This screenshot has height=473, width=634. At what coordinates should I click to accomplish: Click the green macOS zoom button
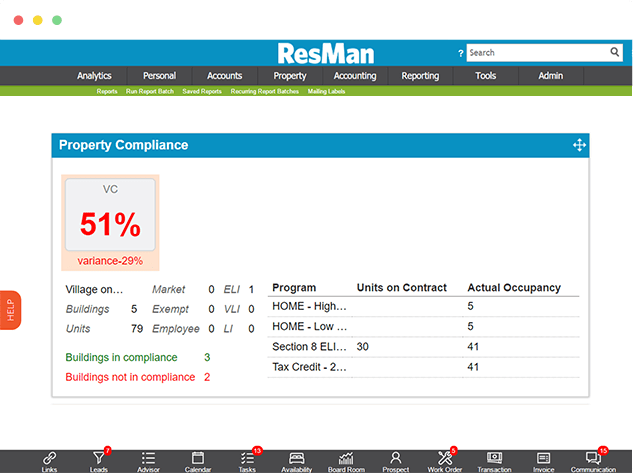pyautogui.click(x=57, y=20)
